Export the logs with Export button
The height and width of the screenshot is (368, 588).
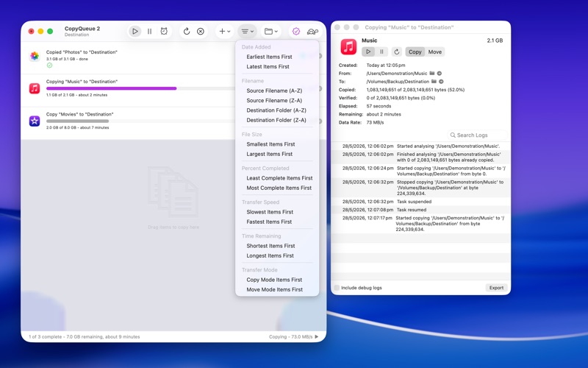(496, 288)
